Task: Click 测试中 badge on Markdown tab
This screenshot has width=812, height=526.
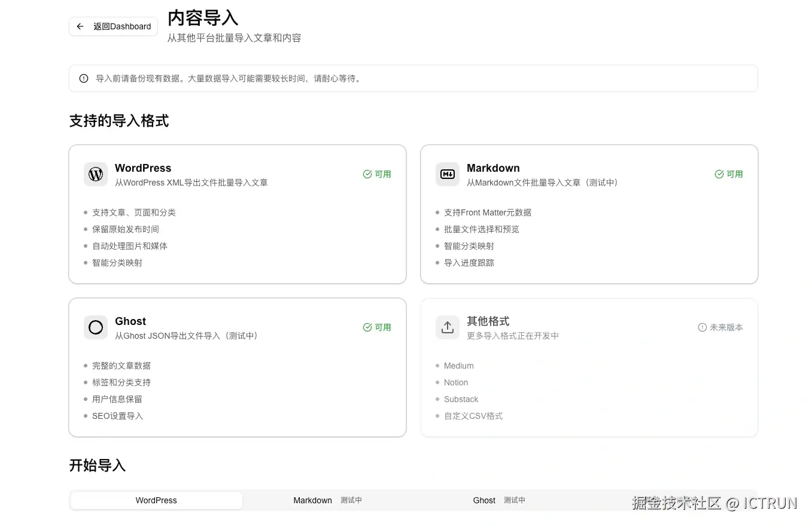Action: 351,500
